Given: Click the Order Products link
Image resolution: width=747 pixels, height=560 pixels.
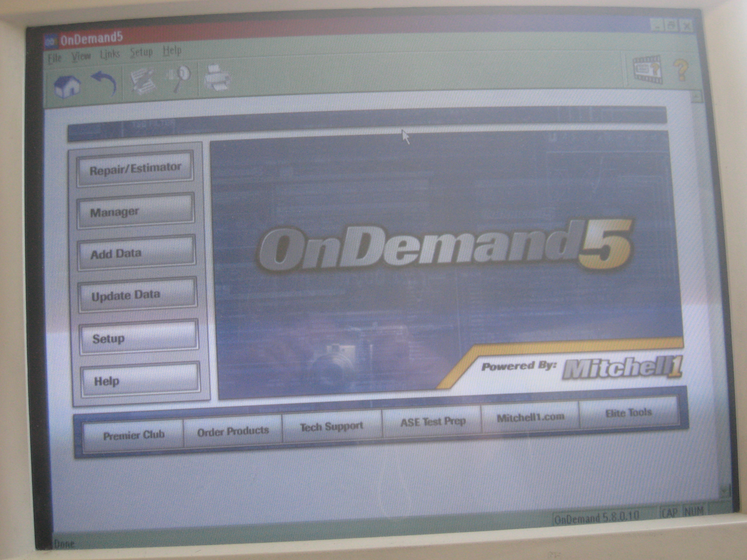Looking at the screenshot, I should tap(233, 431).
